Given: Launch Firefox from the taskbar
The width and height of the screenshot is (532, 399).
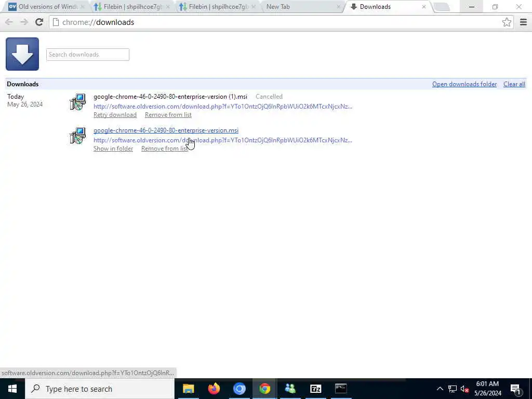Looking at the screenshot, I should click(x=214, y=389).
